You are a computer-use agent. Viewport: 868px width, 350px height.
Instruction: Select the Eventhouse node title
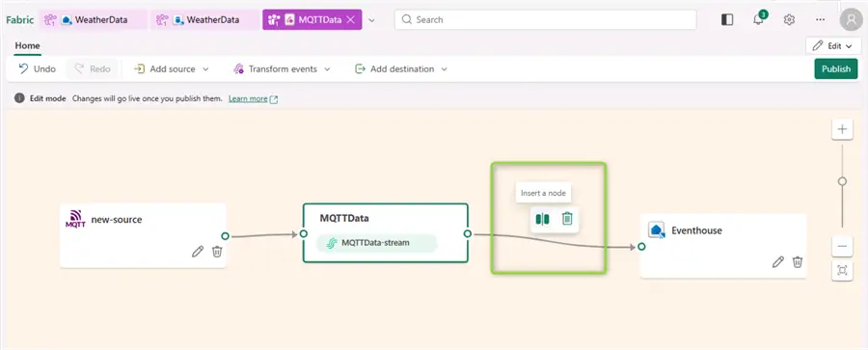[696, 230]
